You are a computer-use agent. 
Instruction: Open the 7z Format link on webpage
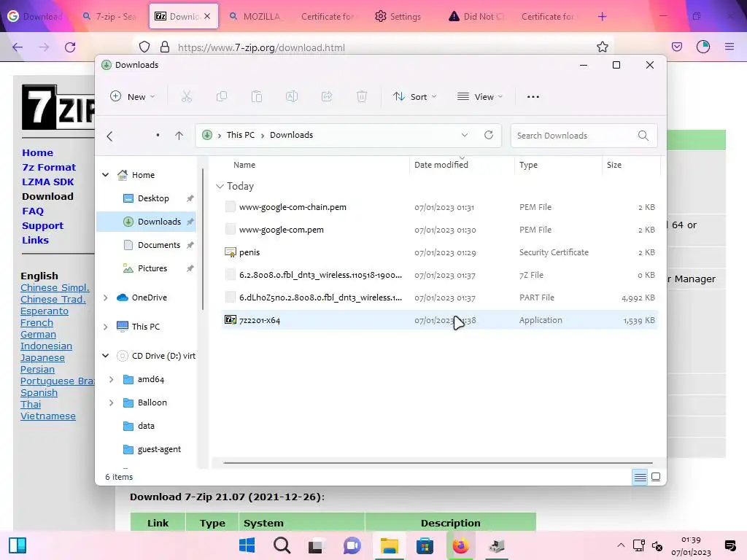point(49,167)
